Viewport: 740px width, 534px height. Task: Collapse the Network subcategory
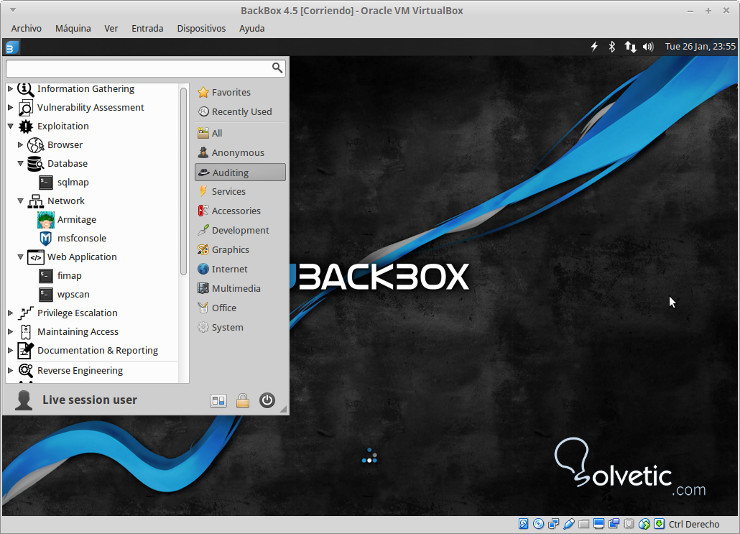[x=20, y=200]
